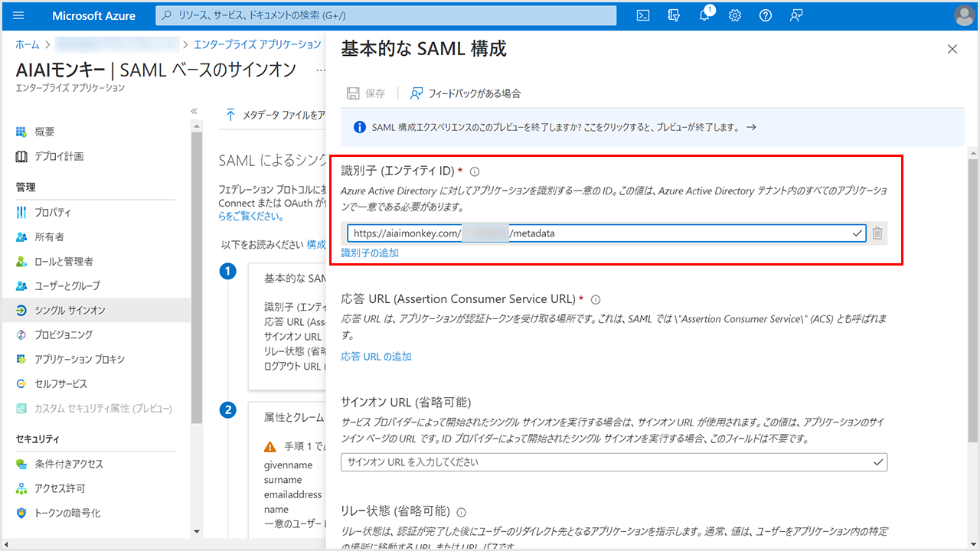Open ユーザーとグループ in sidebar
Viewport: 980px width, 551px height.
coord(67,285)
